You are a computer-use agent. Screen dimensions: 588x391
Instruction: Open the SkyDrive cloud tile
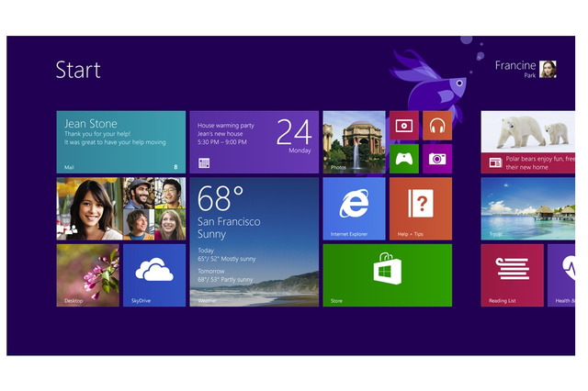point(153,274)
